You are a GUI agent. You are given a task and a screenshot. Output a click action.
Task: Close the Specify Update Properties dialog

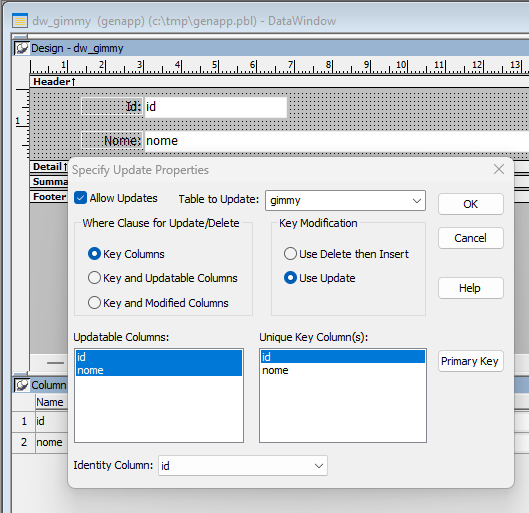[499, 169]
